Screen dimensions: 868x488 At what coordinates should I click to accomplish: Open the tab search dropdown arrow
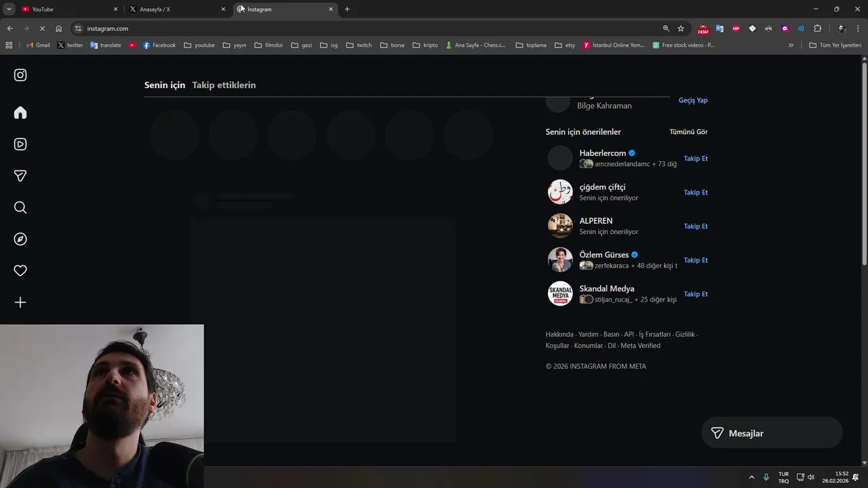click(9, 9)
